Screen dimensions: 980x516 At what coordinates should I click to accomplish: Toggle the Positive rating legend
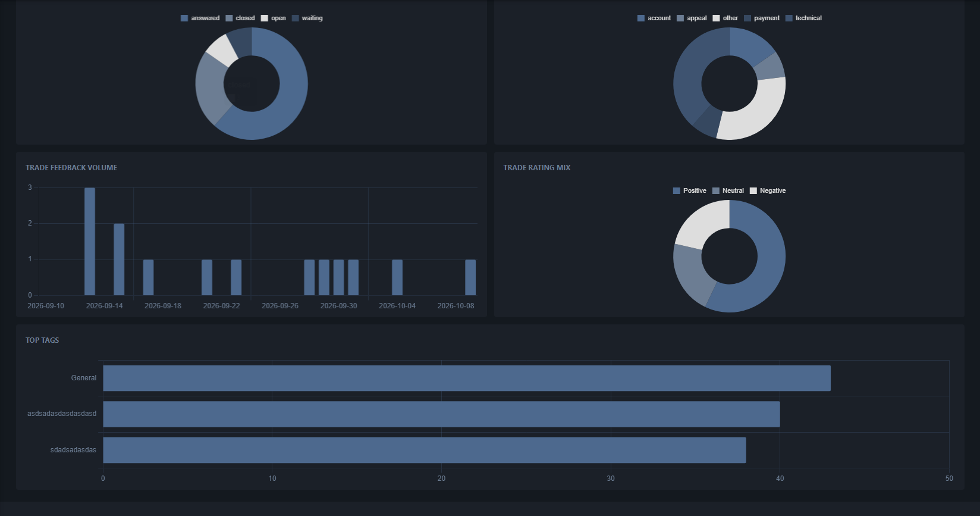(690, 190)
